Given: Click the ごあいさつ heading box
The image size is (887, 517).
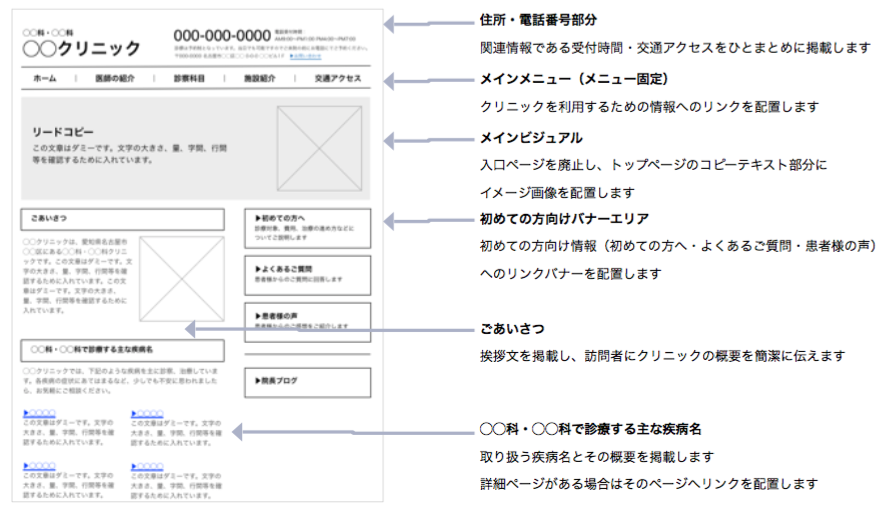Looking at the screenshot, I should (x=123, y=219).
